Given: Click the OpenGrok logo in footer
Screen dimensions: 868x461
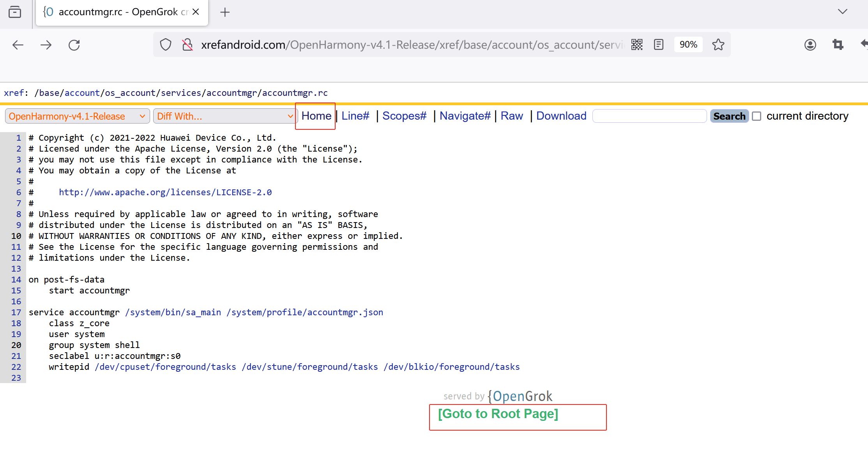Looking at the screenshot, I should [520, 396].
